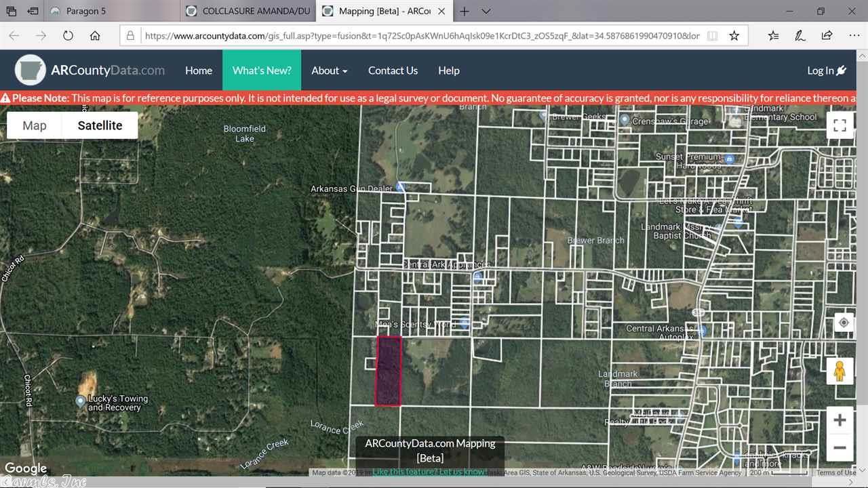Select the web page inking pen icon
The height and width of the screenshot is (488, 868).
[x=800, y=35]
